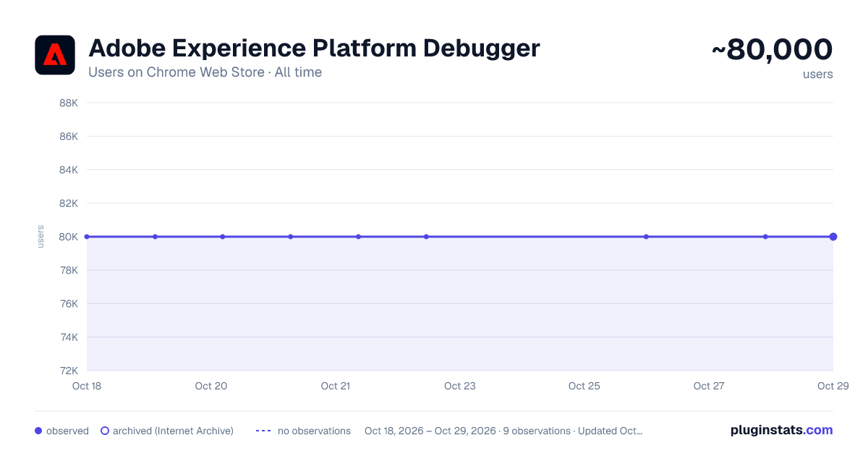Image resolution: width=868 pixels, height=456 pixels.
Task: Click the vertical 'users' axis title
Action: [x=41, y=237]
